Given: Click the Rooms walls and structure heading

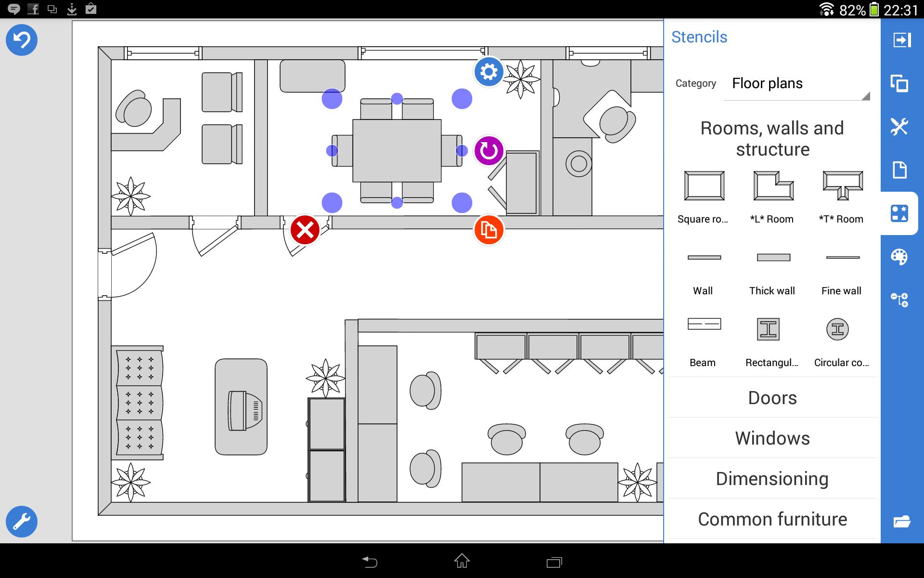Looking at the screenshot, I should [x=771, y=138].
